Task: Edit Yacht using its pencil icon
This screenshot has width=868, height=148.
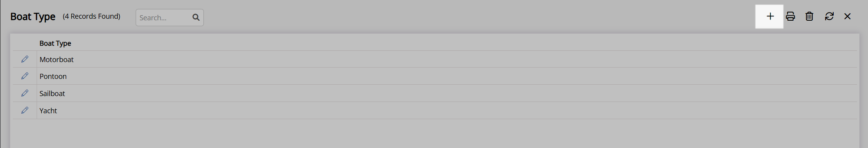Action: 25,111
